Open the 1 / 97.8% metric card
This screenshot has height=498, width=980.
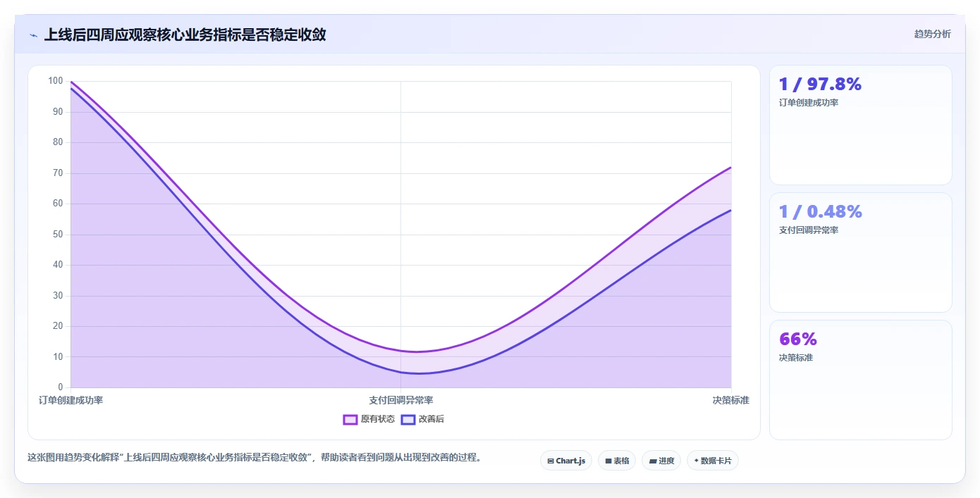click(x=861, y=125)
